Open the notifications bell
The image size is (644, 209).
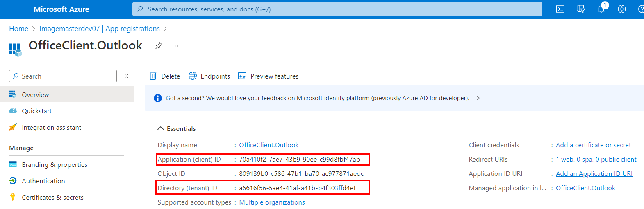[601, 9]
